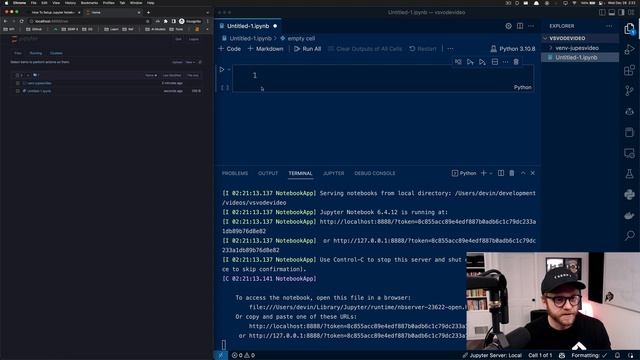Click the Python terminal label in the panel
This screenshot has width=640, height=360.
pos(464,173)
